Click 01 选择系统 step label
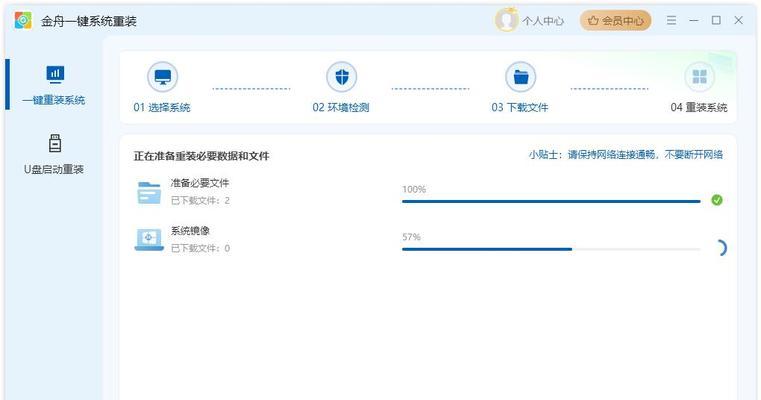761x400 pixels. (x=162, y=107)
